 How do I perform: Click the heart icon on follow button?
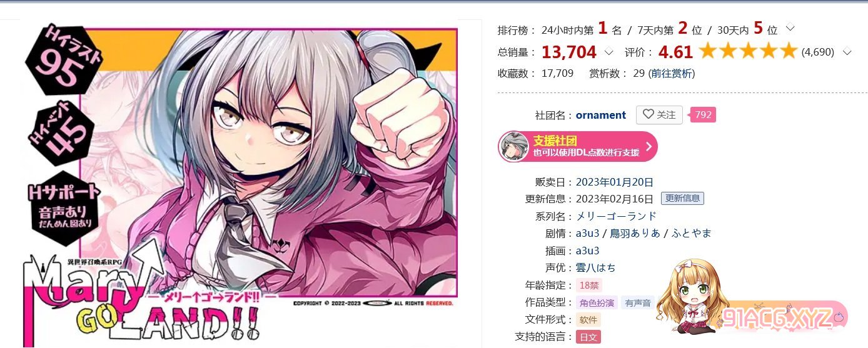pos(648,115)
